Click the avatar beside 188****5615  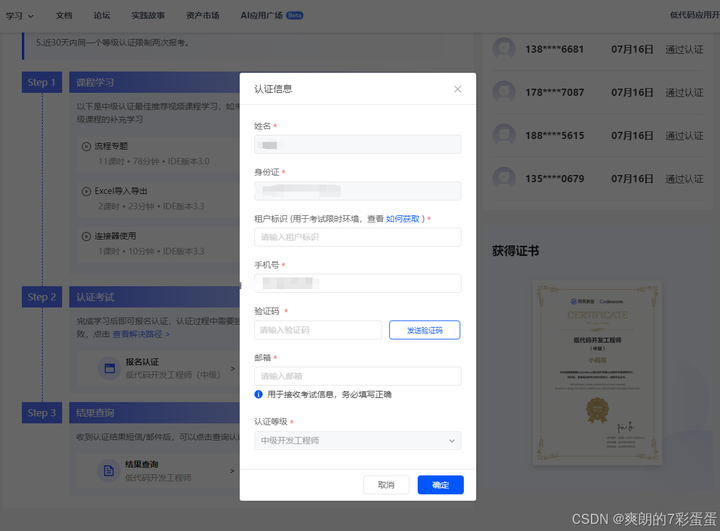(504, 136)
